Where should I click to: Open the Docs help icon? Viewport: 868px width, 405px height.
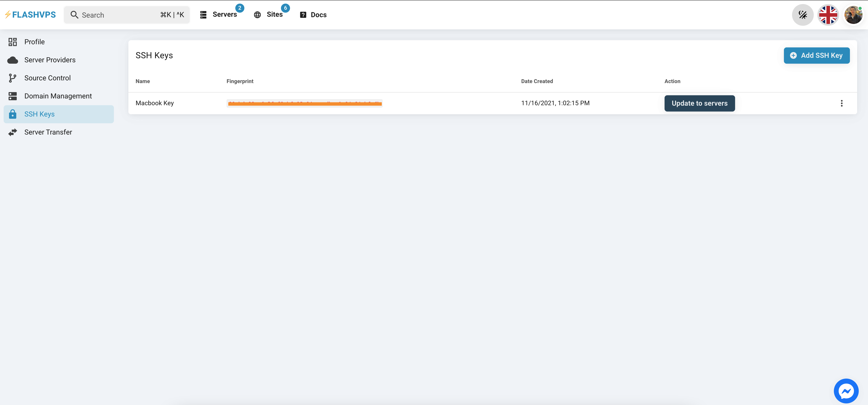pos(303,14)
